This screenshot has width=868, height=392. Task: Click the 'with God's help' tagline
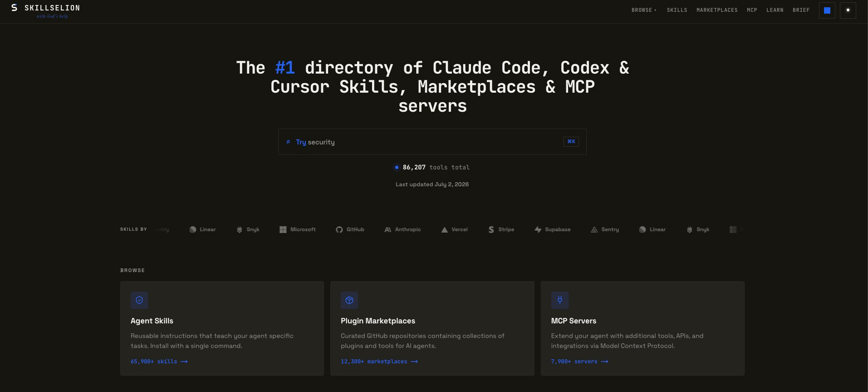(x=52, y=16)
